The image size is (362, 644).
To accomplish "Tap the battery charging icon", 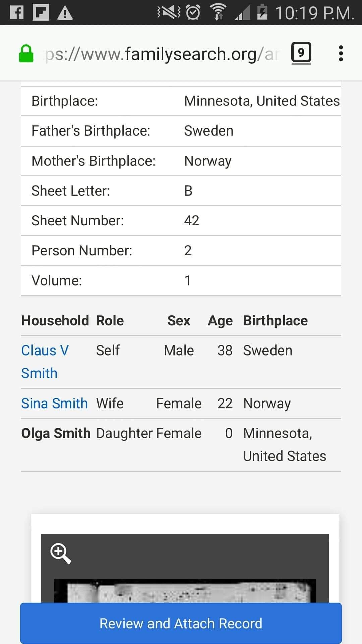I will pyautogui.click(x=262, y=13).
